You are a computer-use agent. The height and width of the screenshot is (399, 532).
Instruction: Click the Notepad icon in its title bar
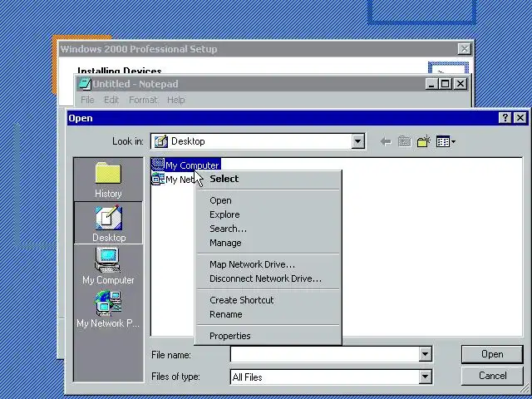click(x=85, y=84)
